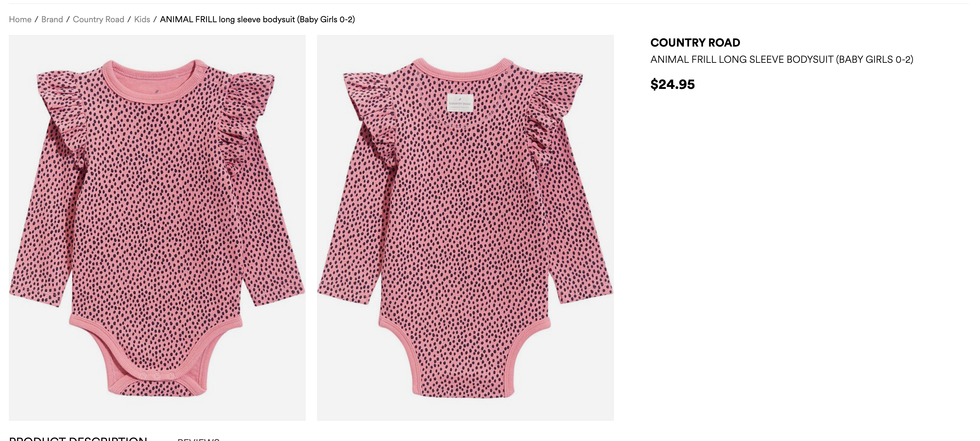
Task: Click the snap buttons on the front bodysuit
Action: point(157,376)
